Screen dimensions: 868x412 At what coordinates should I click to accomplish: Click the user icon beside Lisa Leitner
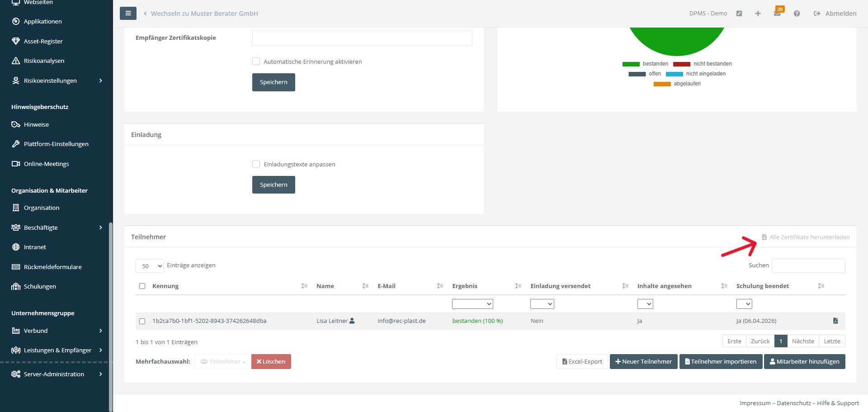tap(352, 321)
